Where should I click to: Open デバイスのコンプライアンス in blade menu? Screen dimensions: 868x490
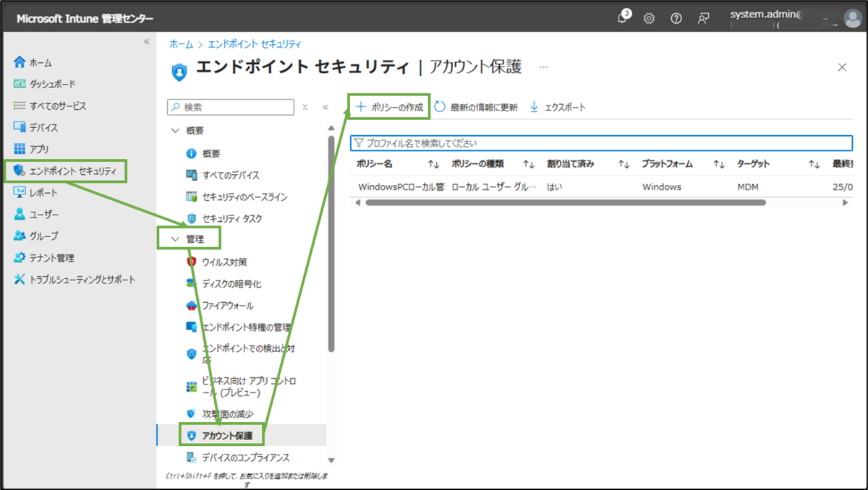coord(238,457)
